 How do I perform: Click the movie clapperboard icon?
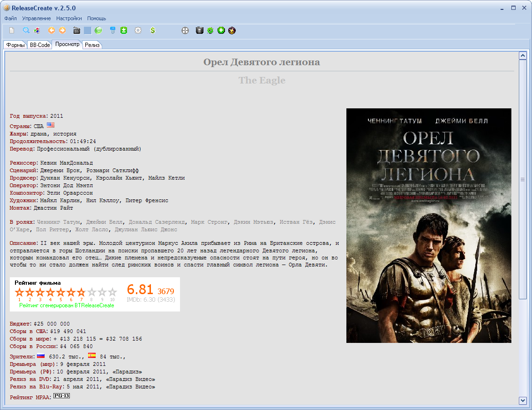tap(77, 30)
